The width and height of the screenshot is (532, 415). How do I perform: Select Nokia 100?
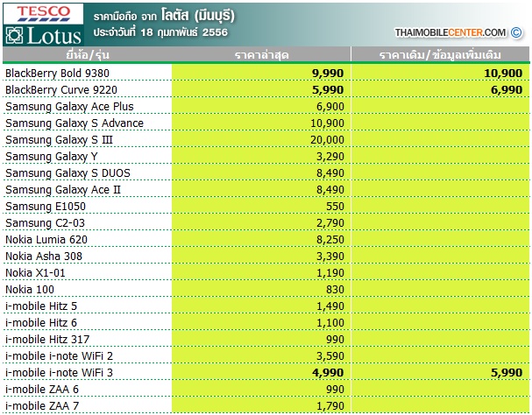click(30, 289)
